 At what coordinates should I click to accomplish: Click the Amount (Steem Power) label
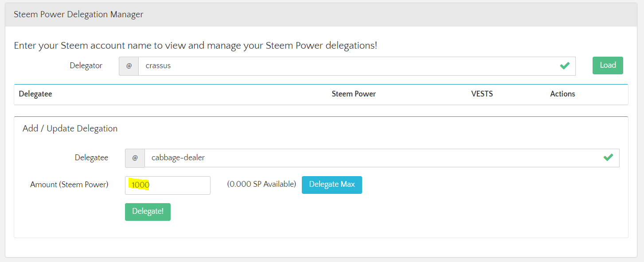pyautogui.click(x=69, y=185)
